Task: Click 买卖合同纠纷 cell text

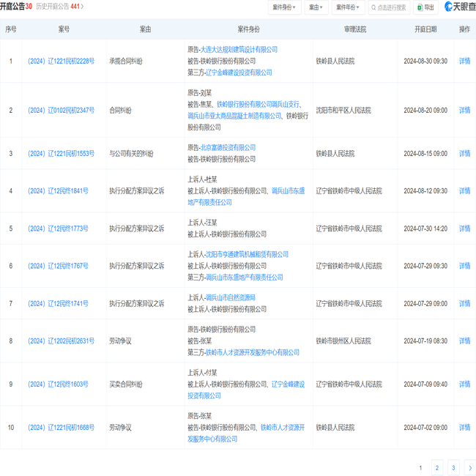Action: click(x=126, y=384)
